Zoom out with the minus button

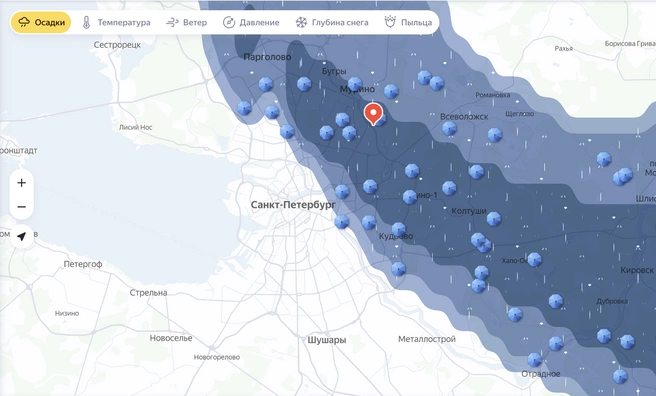point(21,207)
